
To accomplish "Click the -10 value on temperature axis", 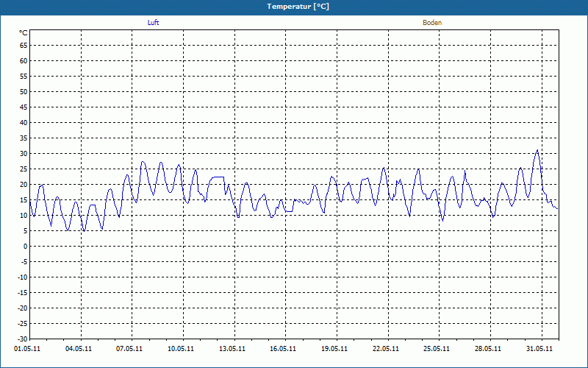I will [22, 277].
